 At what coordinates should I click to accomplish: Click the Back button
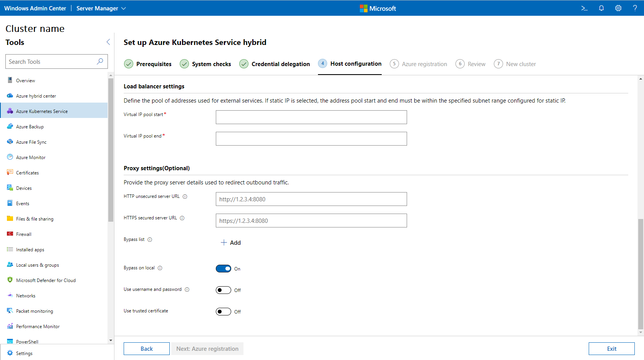[146, 348]
